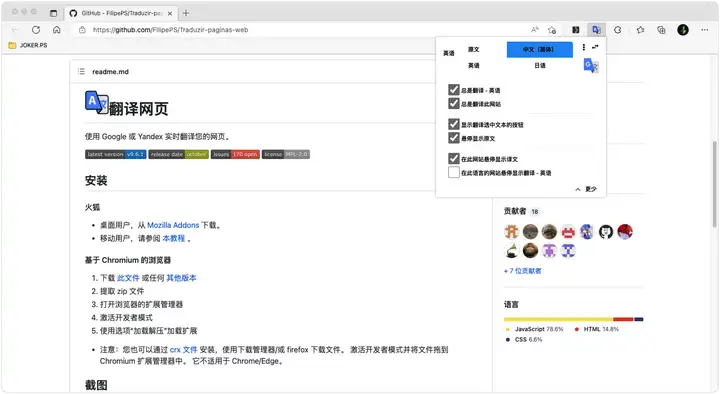This screenshot has height=394, width=720.
Task: Click the issues 170 open badge
Action: point(235,154)
